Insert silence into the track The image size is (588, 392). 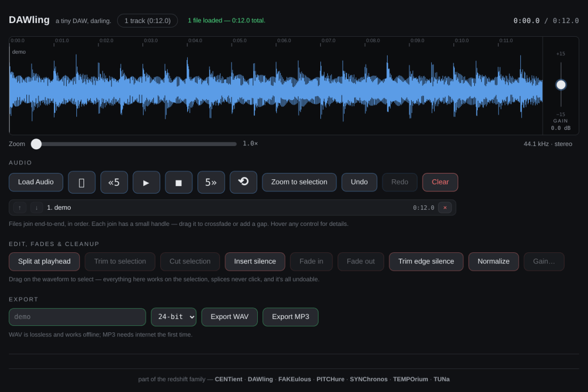(x=255, y=262)
